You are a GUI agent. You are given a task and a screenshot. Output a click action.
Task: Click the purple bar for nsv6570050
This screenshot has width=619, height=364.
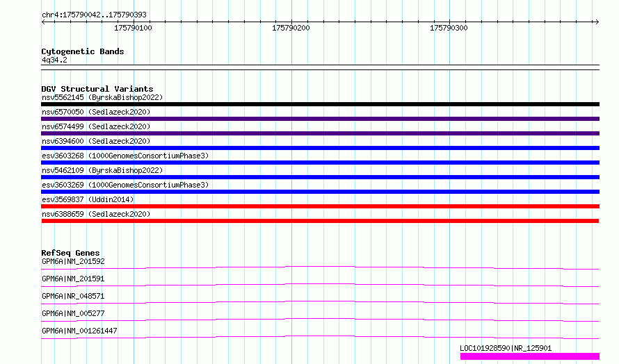click(320, 119)
